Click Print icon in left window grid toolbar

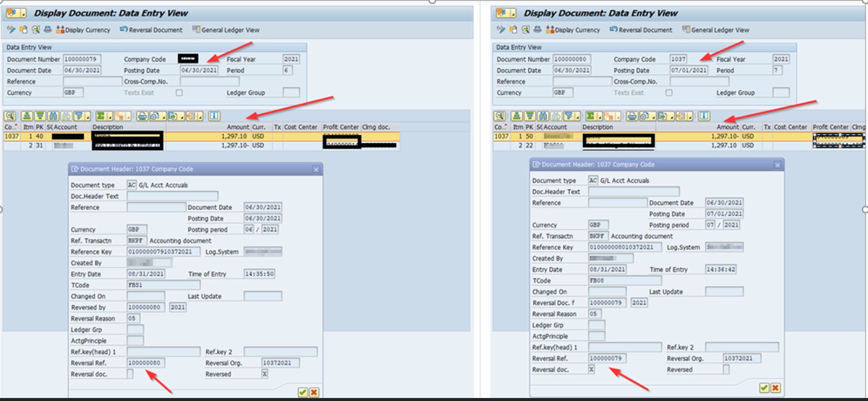[x=142, y=116]
